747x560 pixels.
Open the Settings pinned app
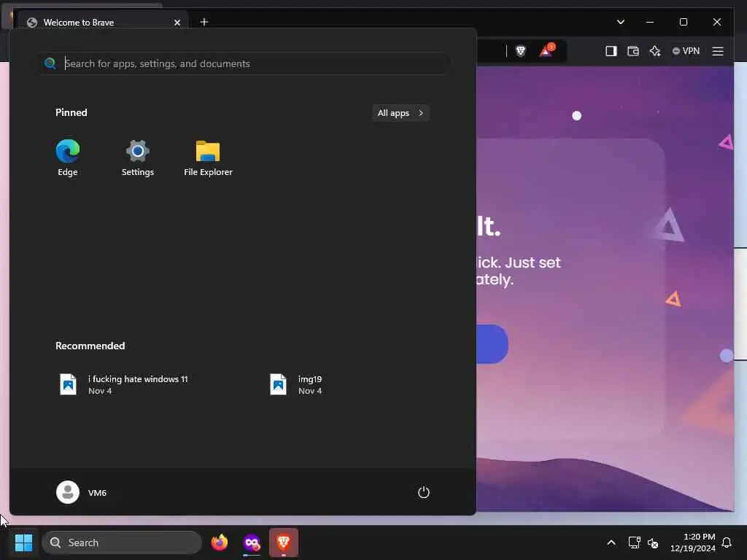138,158
